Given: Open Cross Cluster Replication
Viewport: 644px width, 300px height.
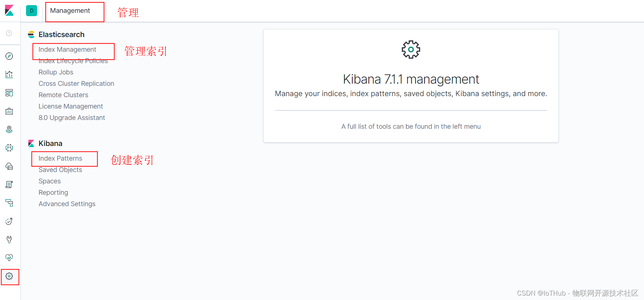Looking at the screenshot, I should click(x=76, y=84).
